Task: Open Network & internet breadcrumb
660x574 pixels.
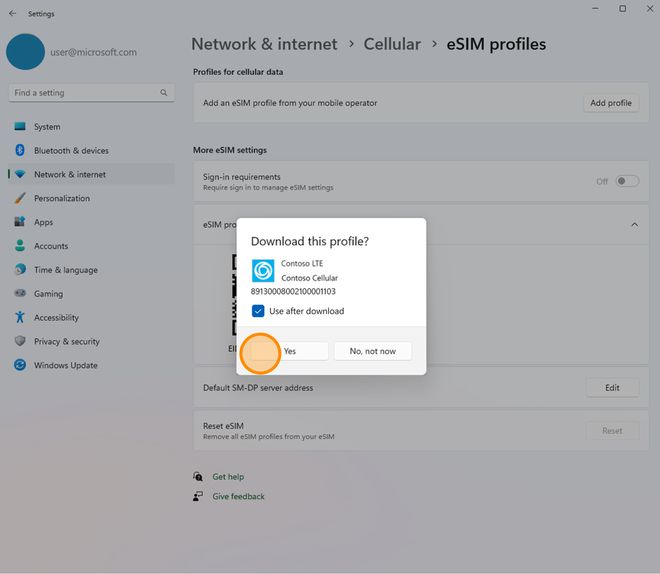Action: (x=264, y=44)
